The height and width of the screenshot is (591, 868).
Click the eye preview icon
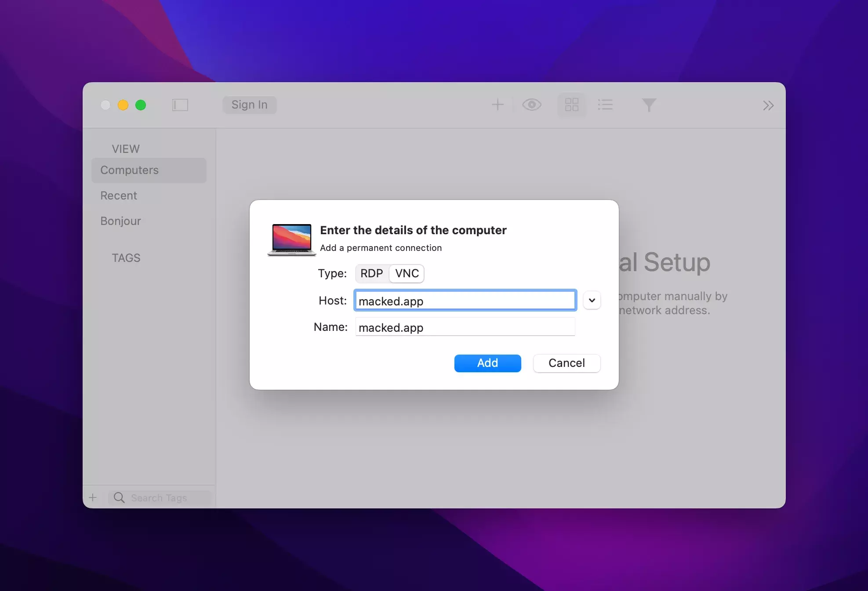[531, 105]
